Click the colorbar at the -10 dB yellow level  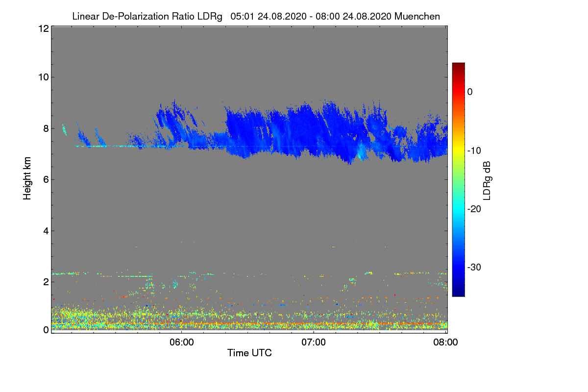click(458, 150)
